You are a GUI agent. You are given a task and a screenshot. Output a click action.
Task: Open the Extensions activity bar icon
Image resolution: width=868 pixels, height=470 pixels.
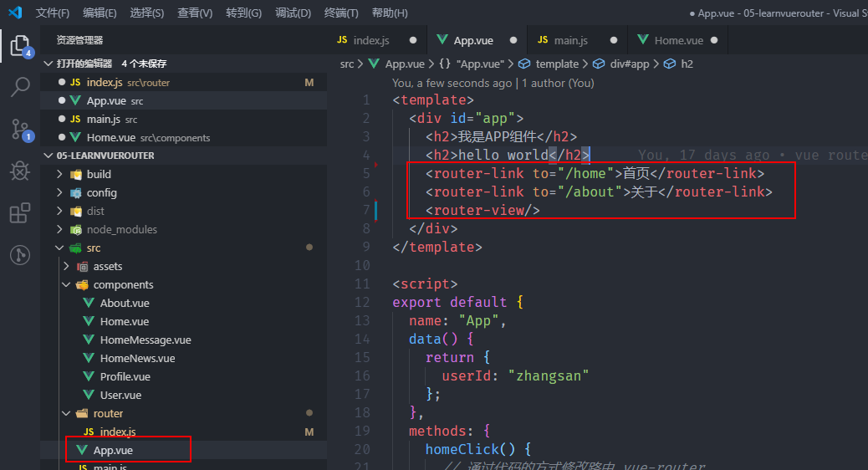[x=20, y=212]
